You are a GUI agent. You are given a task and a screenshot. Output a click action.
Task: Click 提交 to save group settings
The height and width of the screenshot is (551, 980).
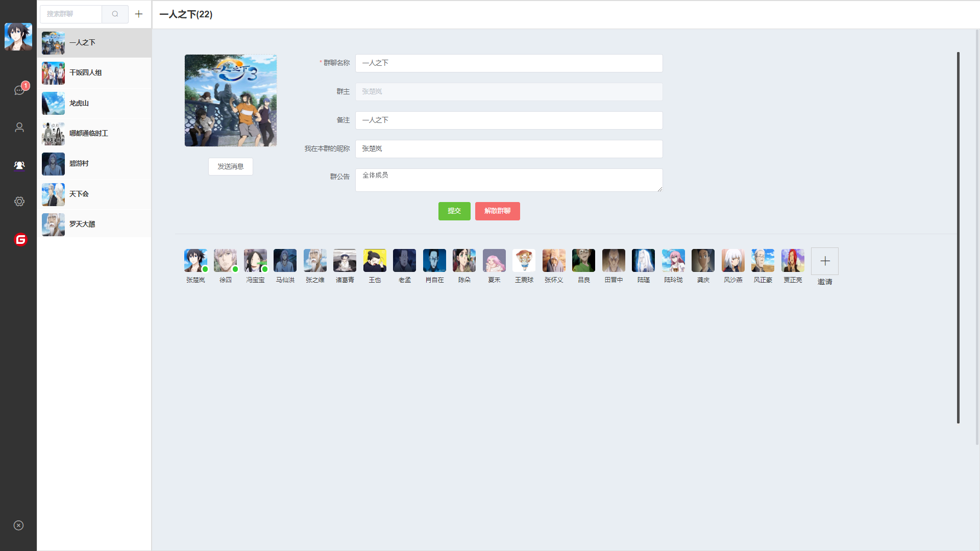tap(454, 211)
